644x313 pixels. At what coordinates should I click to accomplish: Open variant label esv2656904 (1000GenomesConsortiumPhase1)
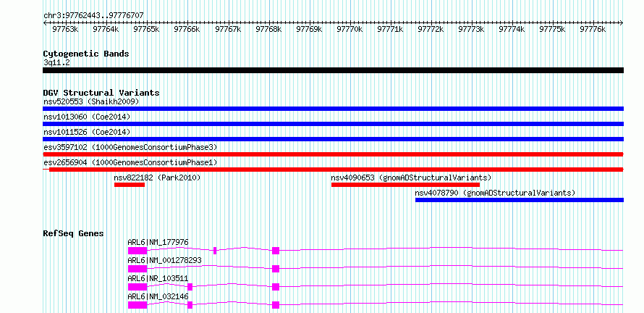(x=130, y=162)
